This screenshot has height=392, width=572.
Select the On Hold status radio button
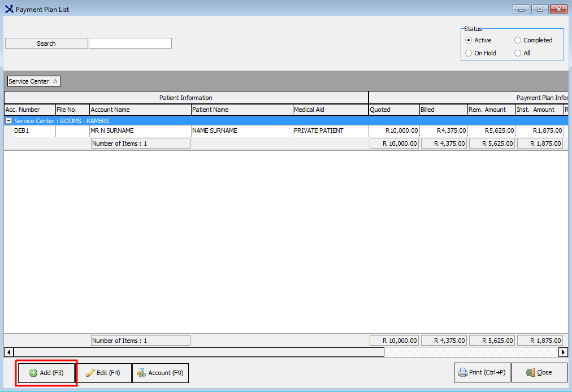click(x=469, y=53)
